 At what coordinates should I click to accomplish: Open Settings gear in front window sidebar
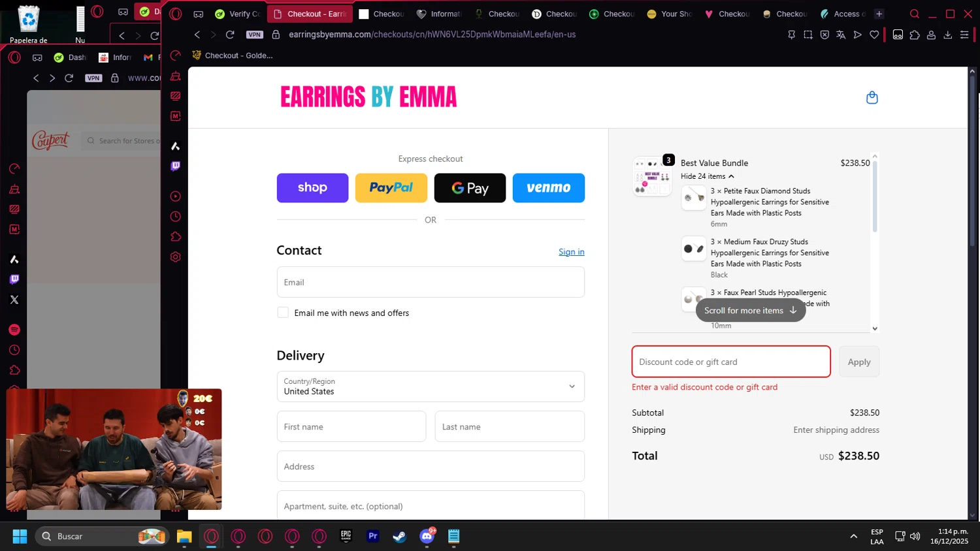tap(175, 257)
